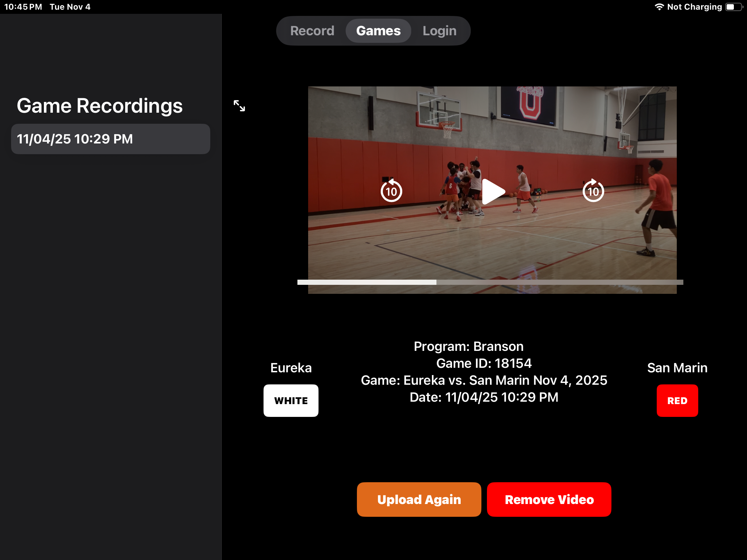Select the Games tab
This screenshot has height=560, width=747.
(378, 31)
